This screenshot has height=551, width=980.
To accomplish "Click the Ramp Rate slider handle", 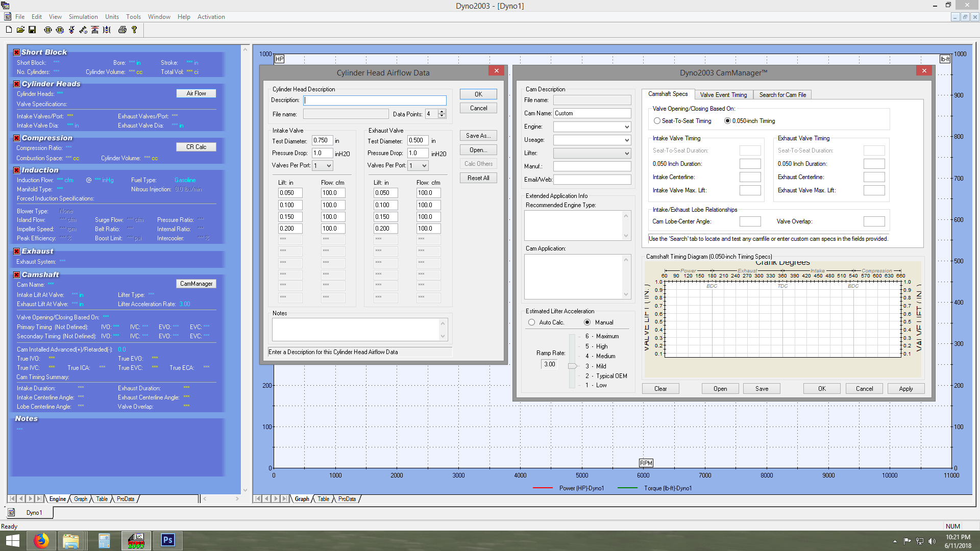I will coord(572,366).
